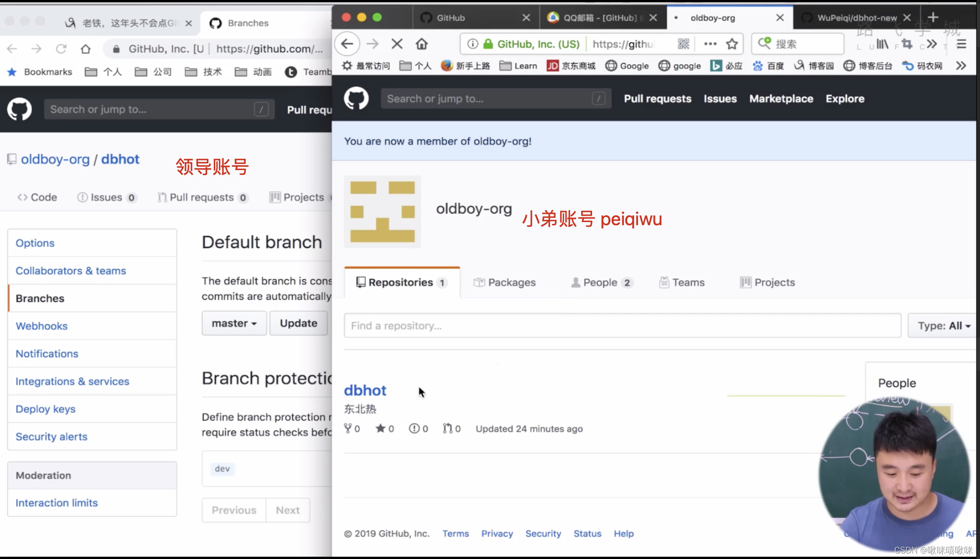This screenshot has height=559, width=980.
Task: Switch to Branches tab in Chrome window
Action: click(x=265, y=23)
